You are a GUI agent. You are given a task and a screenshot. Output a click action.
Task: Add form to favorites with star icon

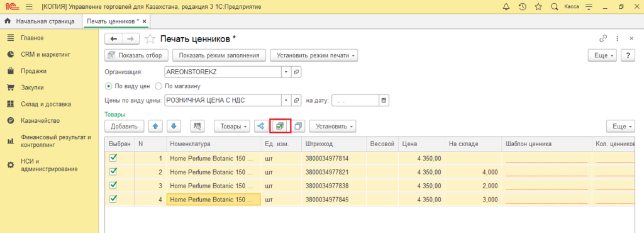150,39
